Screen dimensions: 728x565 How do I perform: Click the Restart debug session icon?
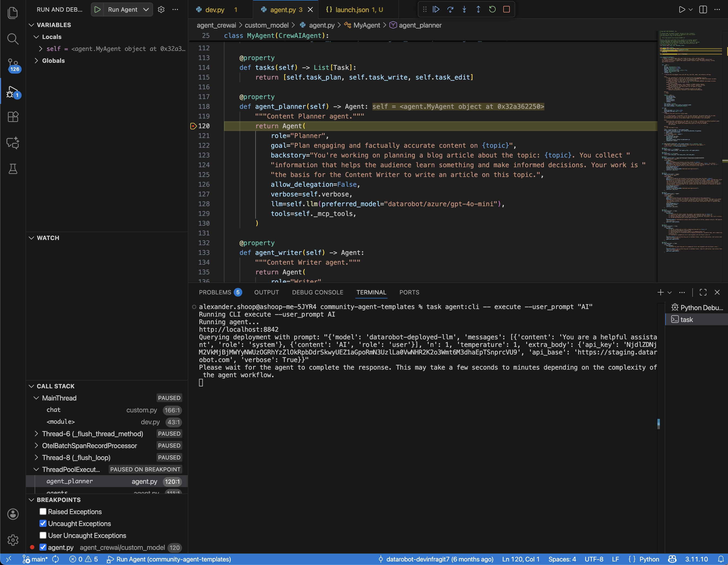coord(492,9)
